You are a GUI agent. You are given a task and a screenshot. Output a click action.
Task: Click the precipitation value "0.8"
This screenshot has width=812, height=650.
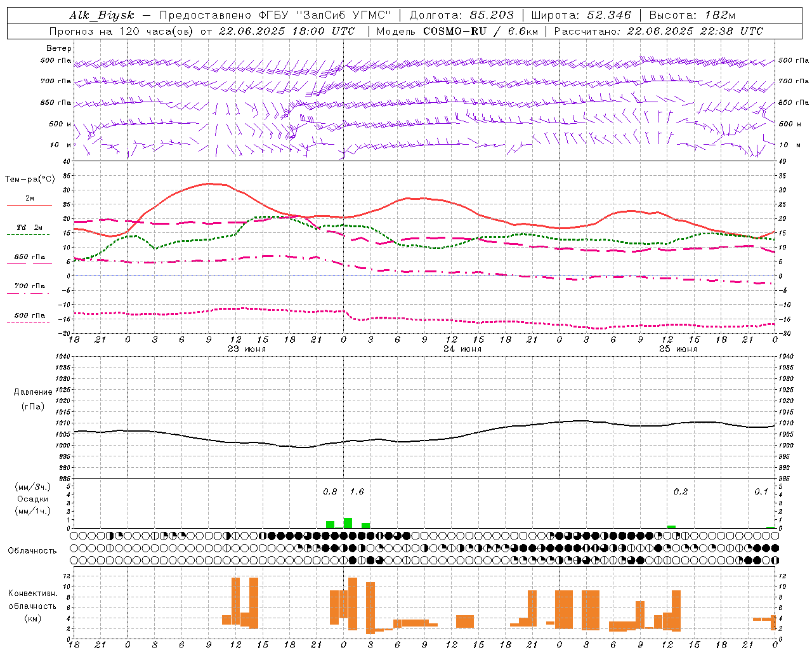[x=330, y=492]
